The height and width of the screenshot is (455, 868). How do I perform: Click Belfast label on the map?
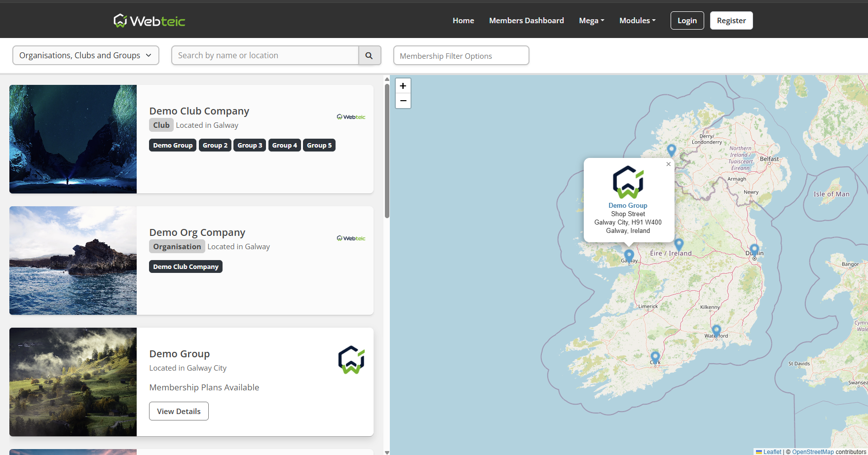coord(769,159)
